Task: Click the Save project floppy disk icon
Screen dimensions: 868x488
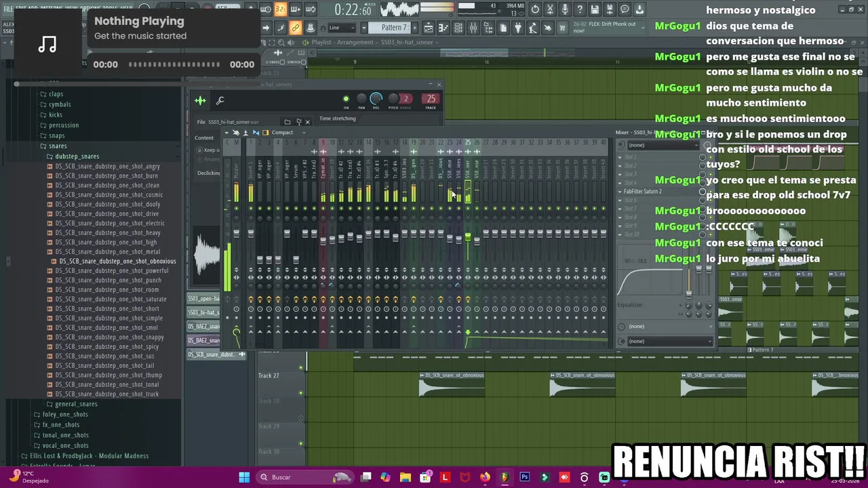Action: pos(595,9)
